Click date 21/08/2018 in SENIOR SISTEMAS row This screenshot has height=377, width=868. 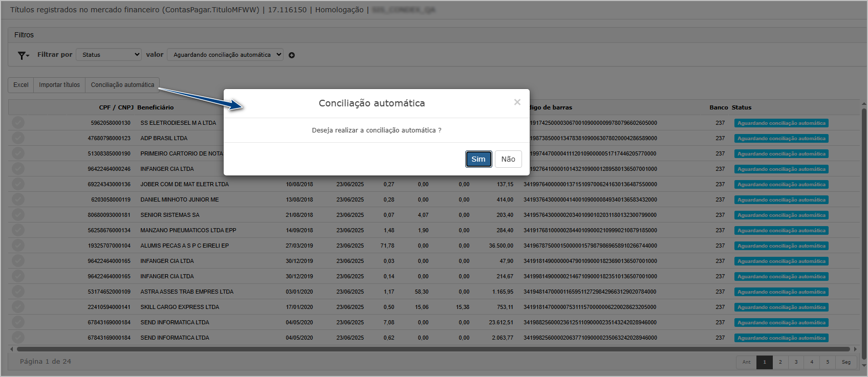click(x=299, y=215)
